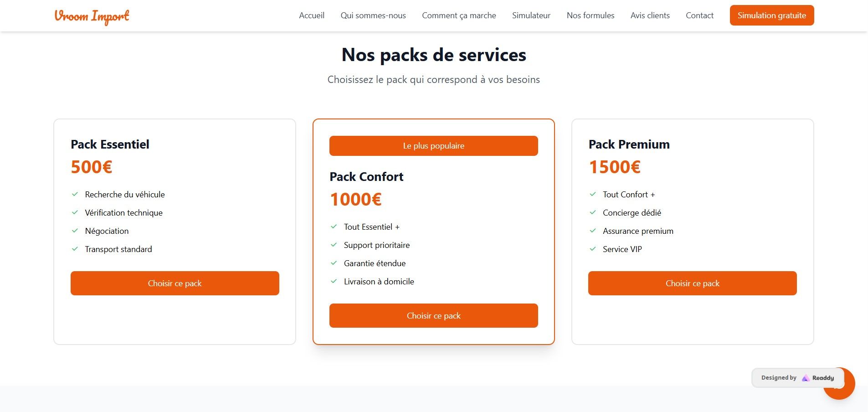Choose the Pack Confort via Choisir ce pack
Screen dimensions: 868x412
pos(434,315)
